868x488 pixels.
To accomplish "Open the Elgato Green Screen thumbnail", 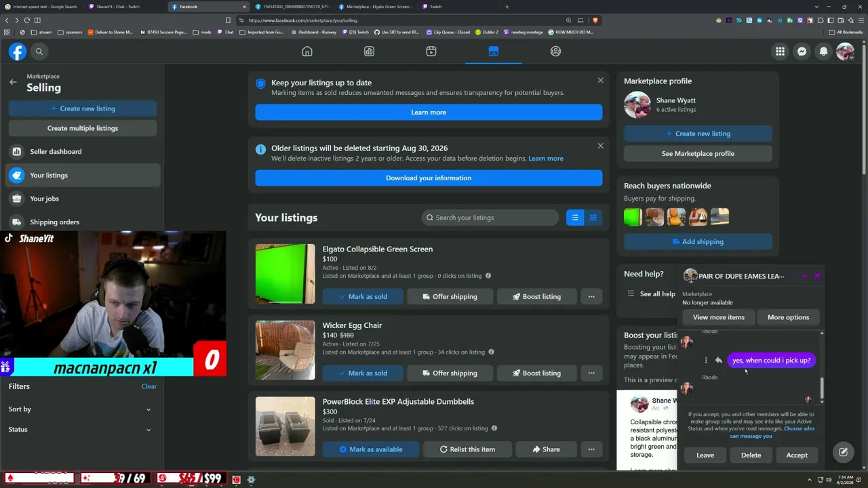I will point(285,274).
